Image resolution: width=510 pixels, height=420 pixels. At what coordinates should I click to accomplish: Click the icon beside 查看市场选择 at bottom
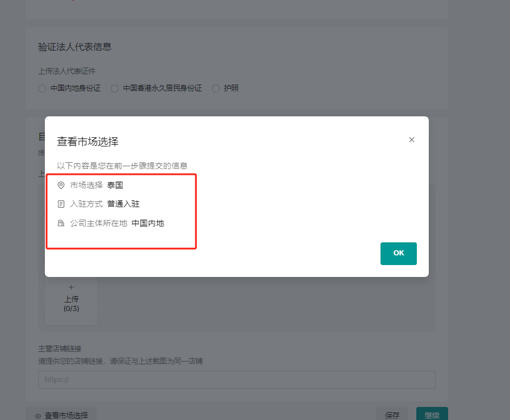click(x=38, y=415)
